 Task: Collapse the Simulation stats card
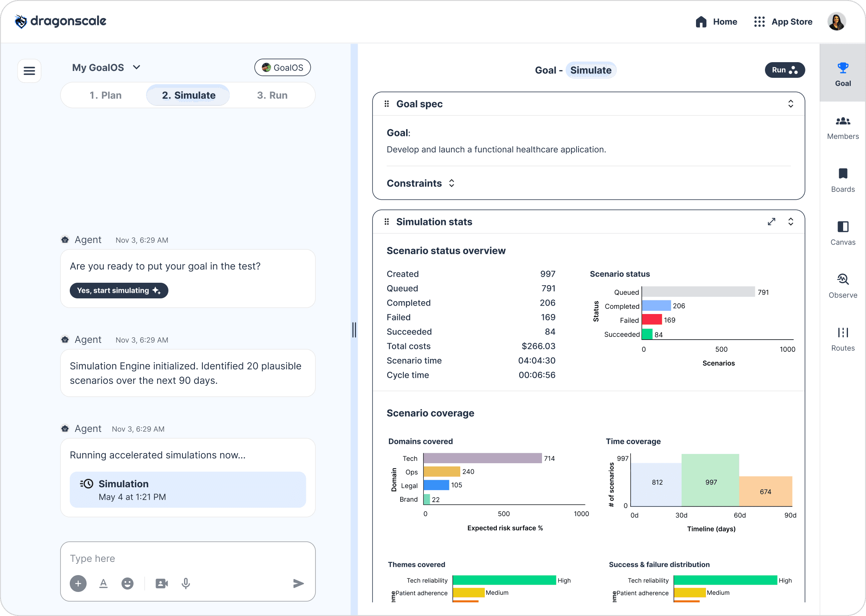tap(791, 222)
